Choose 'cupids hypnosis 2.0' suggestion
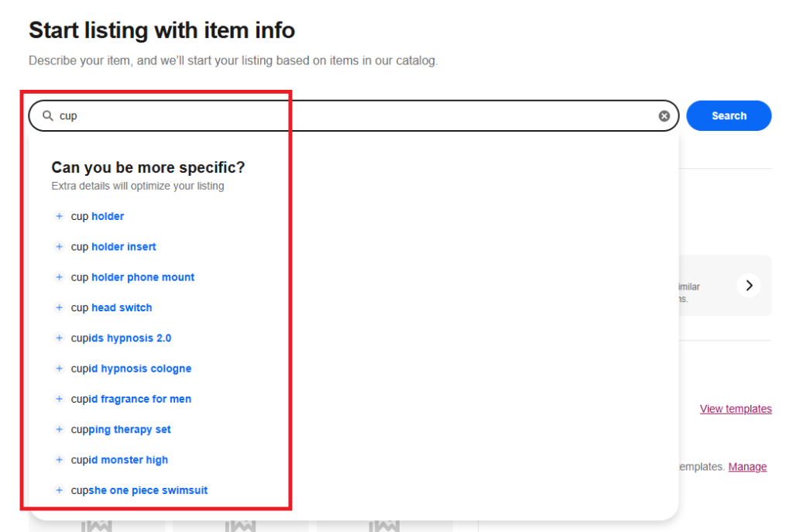This screenshot has height=532, width=793. (121, 338)
